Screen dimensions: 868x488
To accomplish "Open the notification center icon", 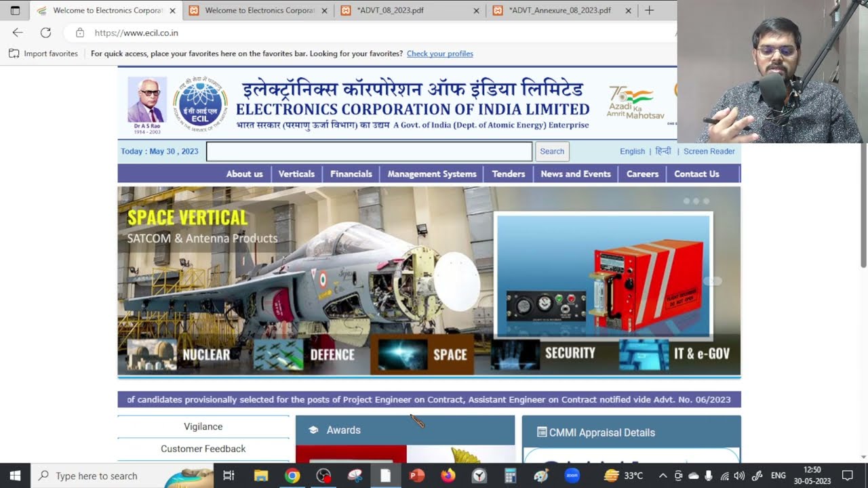I will (847, 476).
